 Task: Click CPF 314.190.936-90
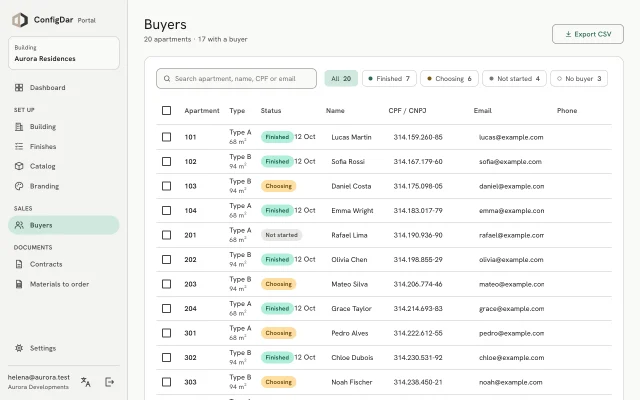(x=418, y=235)
